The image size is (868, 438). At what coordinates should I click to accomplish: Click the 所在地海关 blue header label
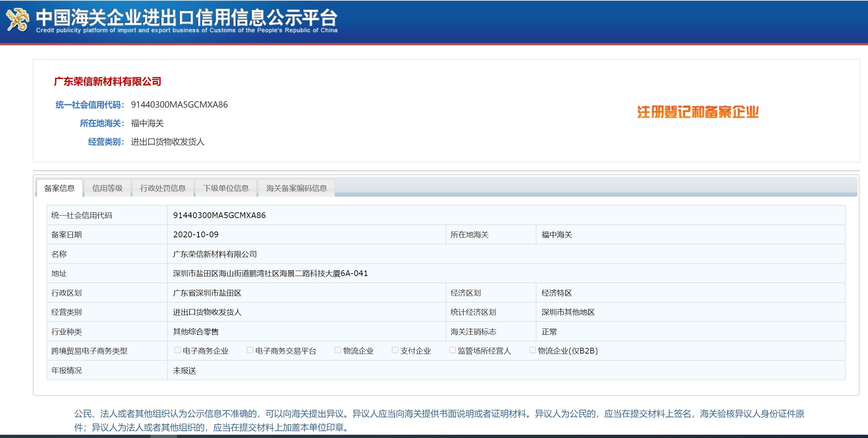click(x=102, y=123)
